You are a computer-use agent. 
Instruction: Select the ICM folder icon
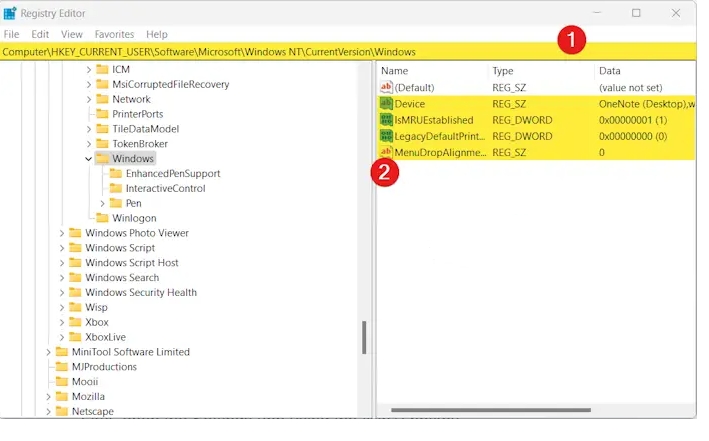(x=103, y=69)
